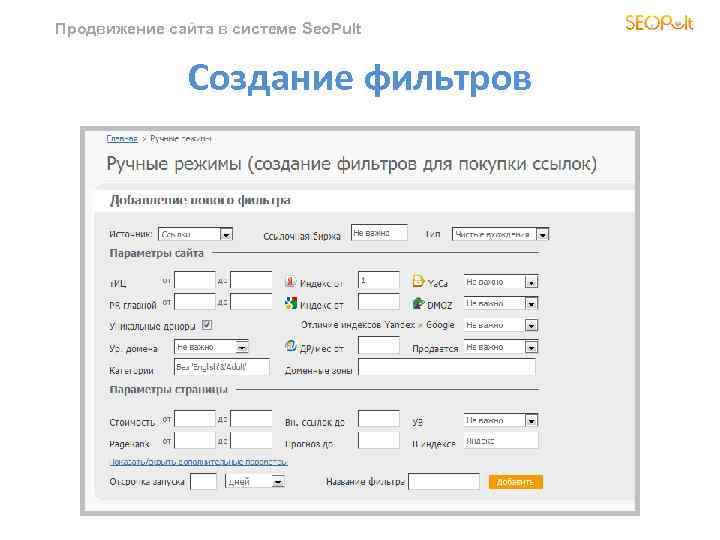This screenshot has height=540, width=720.
Task: Click the Параметры страницы section heading
Action: pyautogui.click(x=169, y=390)
